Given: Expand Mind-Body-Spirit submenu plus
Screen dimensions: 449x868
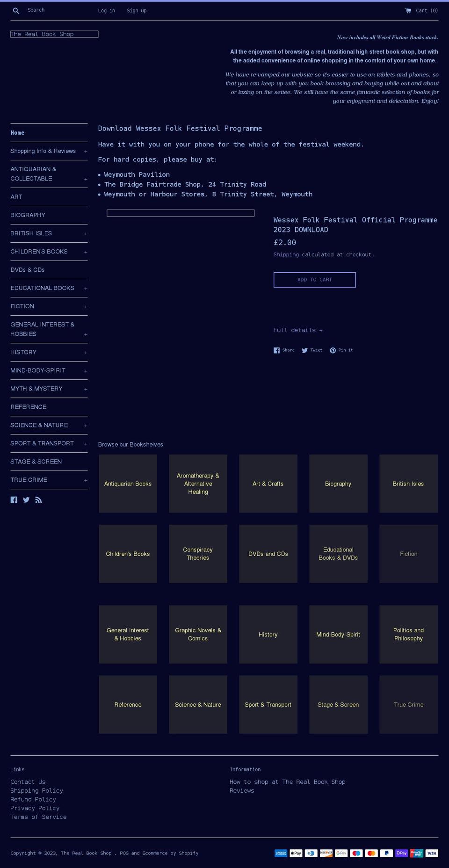Looking at the screenshot, I should pyautogui.click(x=86, y=371).
